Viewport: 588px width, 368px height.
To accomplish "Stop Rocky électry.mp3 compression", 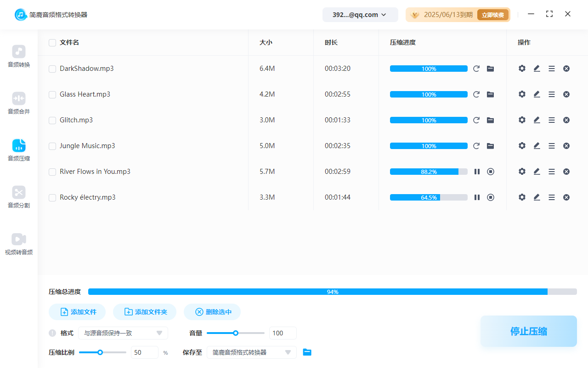I will [x=491, y=197].
